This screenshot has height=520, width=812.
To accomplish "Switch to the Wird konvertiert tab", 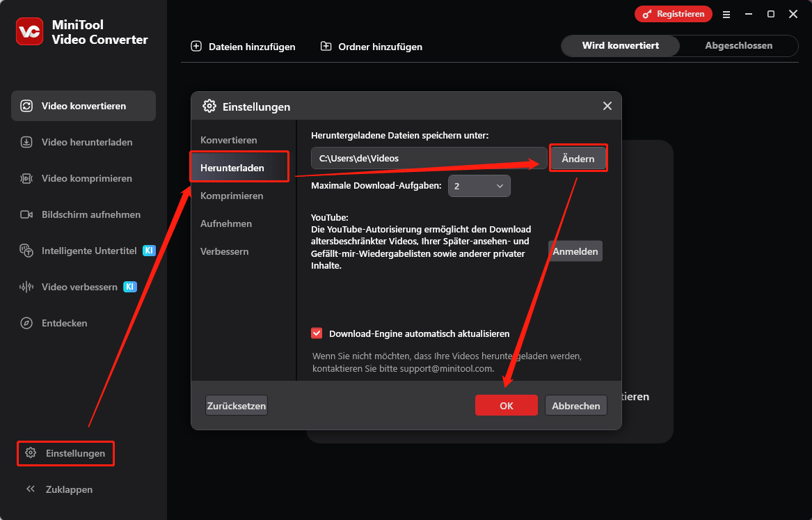I will [621, 45].
